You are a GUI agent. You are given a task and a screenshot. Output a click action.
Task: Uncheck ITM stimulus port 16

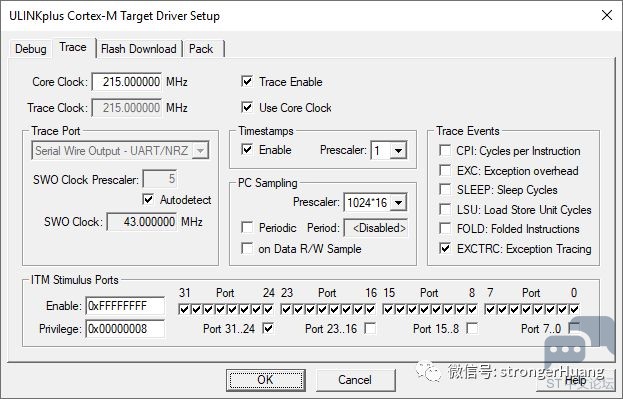pyautogui.click(x=370, y=309)
